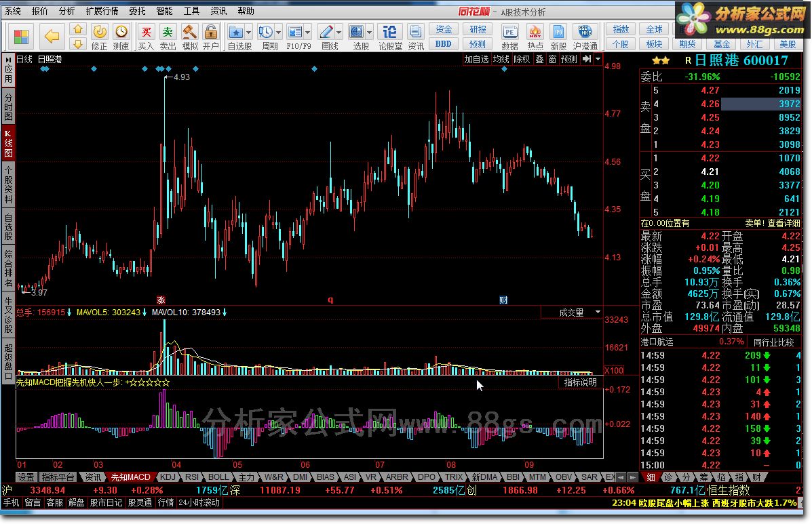
Task: Click the 期货 market button
Action: [x=687, y=44]
